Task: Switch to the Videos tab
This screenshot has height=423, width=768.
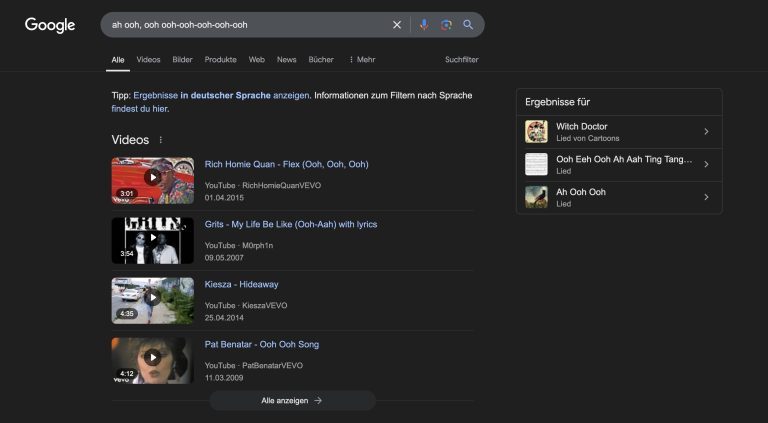Action: point(148,60)
